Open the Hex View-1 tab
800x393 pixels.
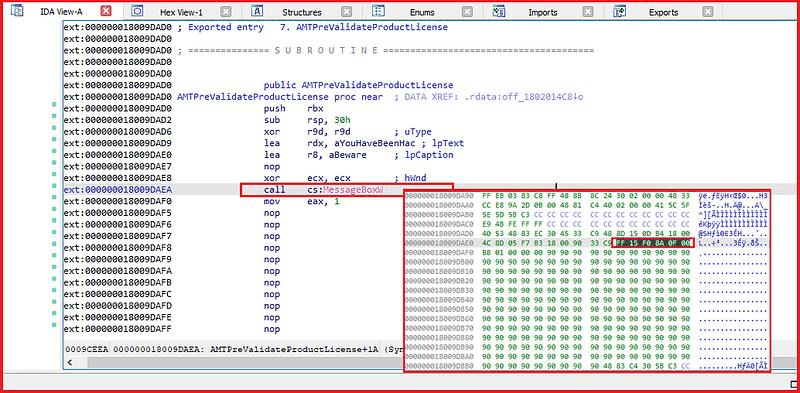[181, 12]
